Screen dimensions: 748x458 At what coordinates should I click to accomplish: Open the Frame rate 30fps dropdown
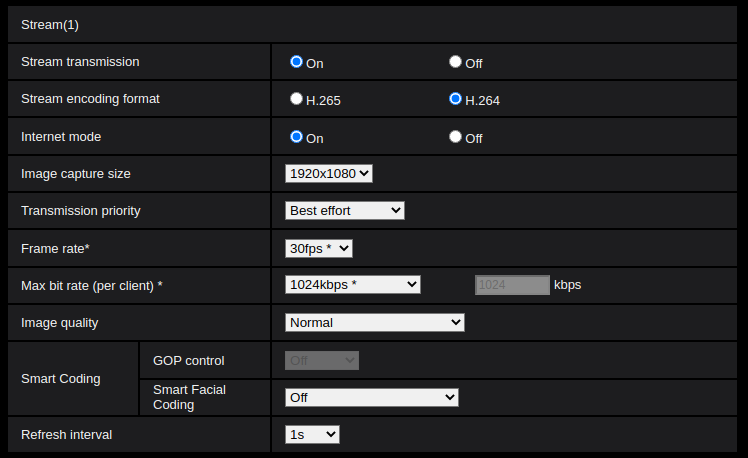click(319, 247)
